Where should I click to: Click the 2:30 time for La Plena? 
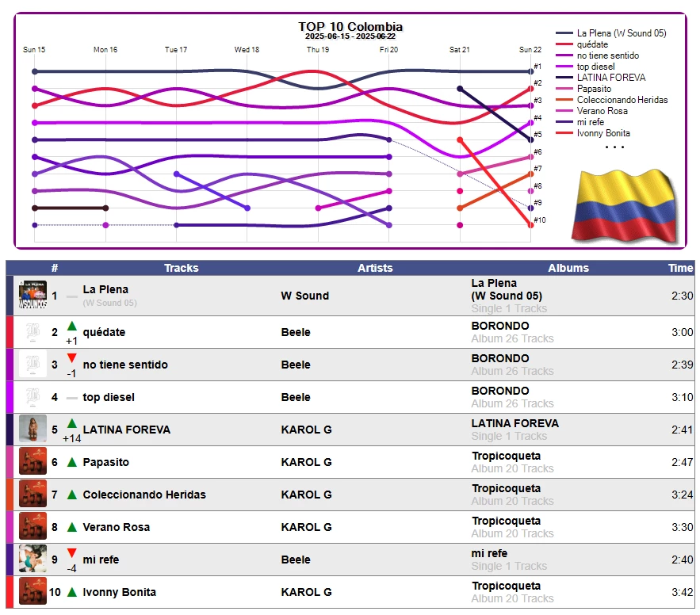tap(682, 296)
